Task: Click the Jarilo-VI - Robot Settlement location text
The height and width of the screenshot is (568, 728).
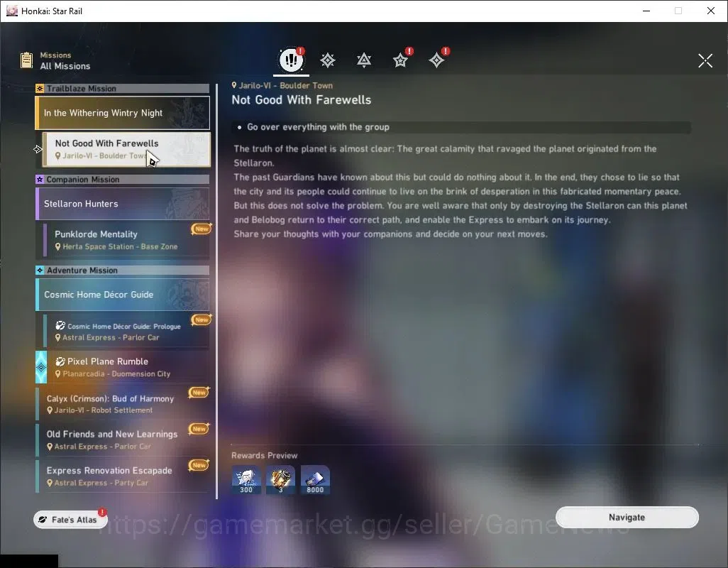Action: click(104, 410)
